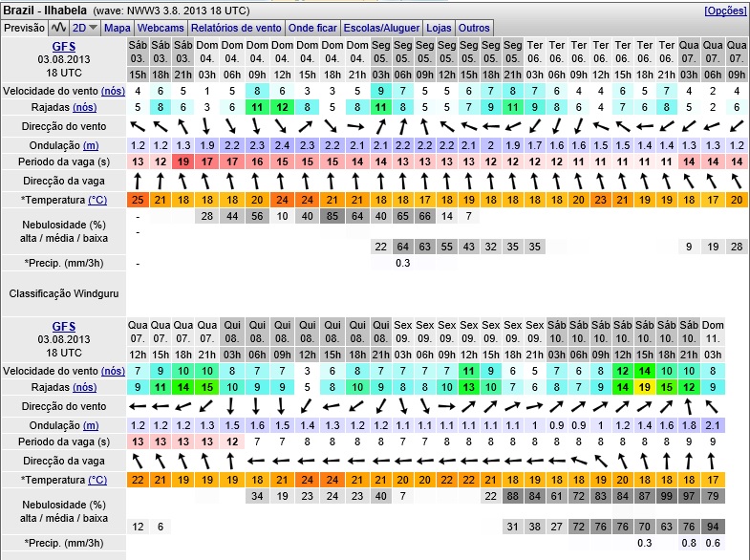Click the Classificação Windguru row label

click(64, 293)
